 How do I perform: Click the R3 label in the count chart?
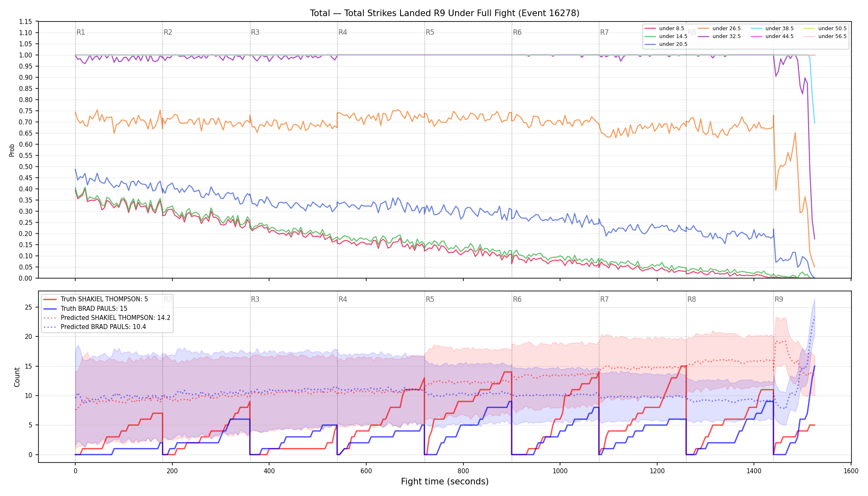click(x=255, y=299)
